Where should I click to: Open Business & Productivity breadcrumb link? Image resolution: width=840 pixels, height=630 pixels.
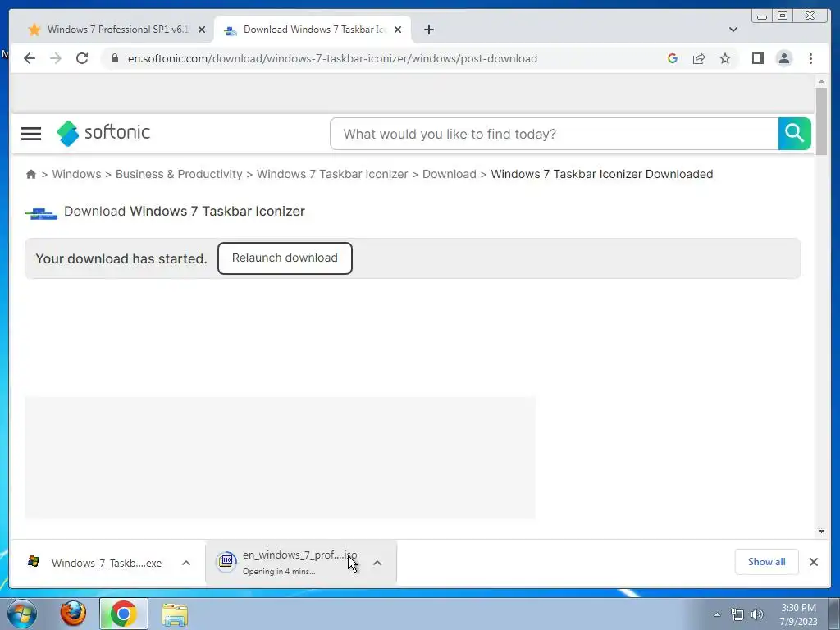tap(179, 174)
